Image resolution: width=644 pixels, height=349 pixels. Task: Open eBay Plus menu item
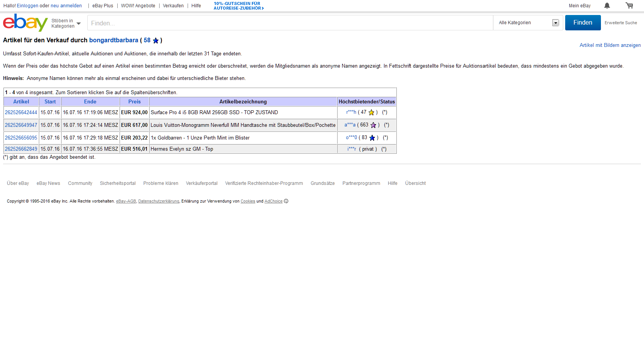103,6
